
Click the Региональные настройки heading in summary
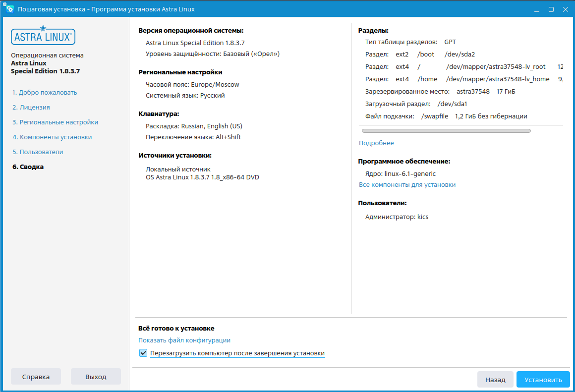pos(180,72)
